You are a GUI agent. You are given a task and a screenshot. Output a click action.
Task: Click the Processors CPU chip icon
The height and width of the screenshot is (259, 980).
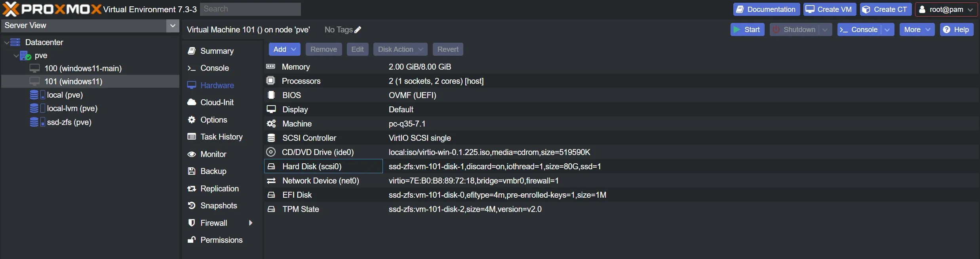[x=271, y=81]
